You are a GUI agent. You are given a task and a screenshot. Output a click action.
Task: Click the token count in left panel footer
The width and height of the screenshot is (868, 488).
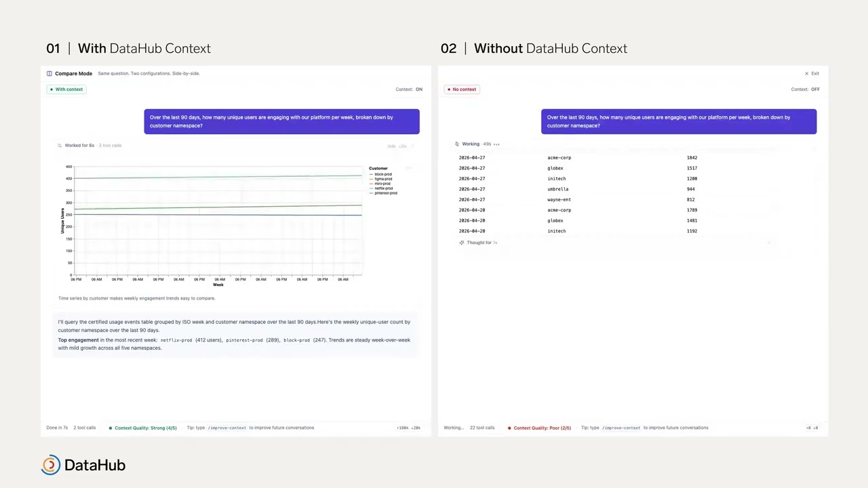click(408, 428)
